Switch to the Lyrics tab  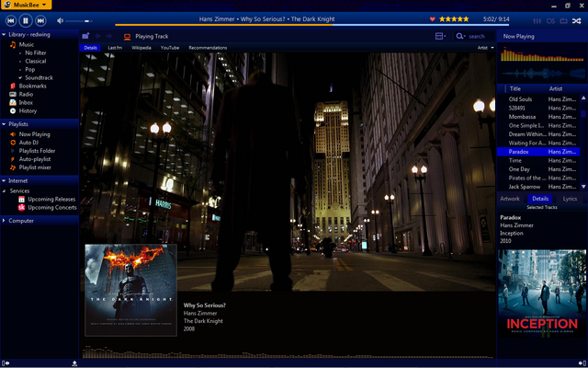pos(570,199)
